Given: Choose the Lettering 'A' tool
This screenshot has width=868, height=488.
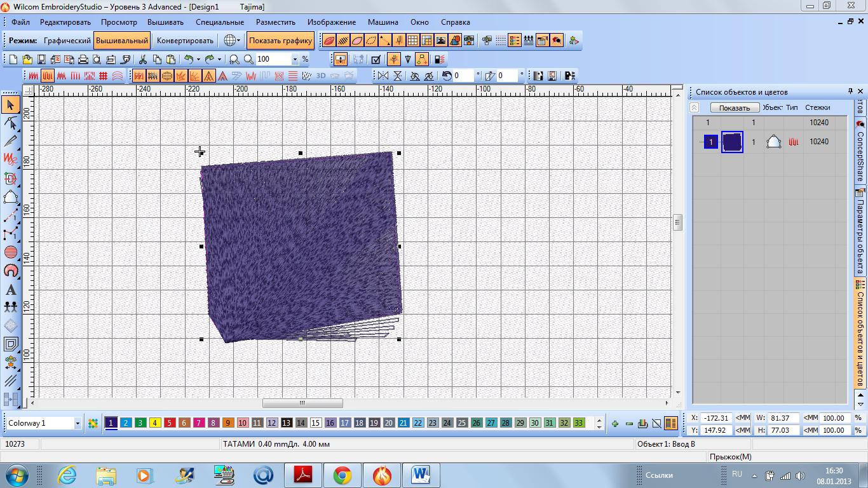Looking at the screenshot, I should [10, 290].
